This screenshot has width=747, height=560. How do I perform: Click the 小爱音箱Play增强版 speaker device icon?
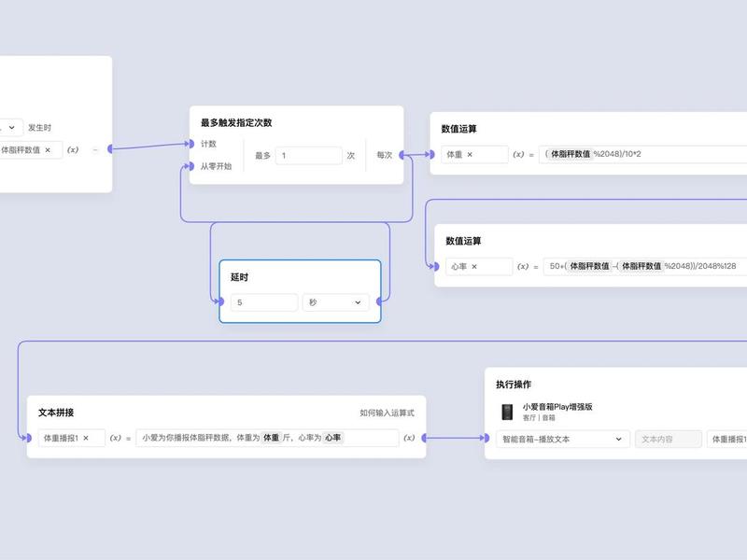[507, 412]
